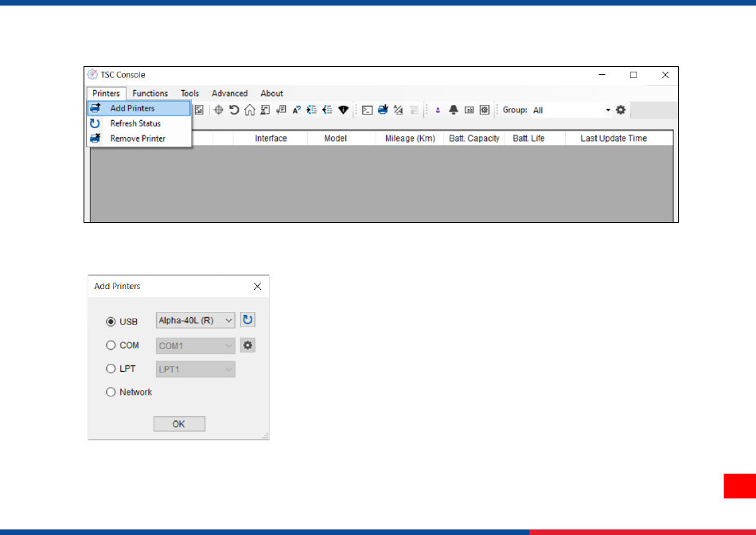Viewport: 756px width, 535px height.
Task: Click the counterclockwise reset arrow toolbar icon
Action: click(234, 110)
